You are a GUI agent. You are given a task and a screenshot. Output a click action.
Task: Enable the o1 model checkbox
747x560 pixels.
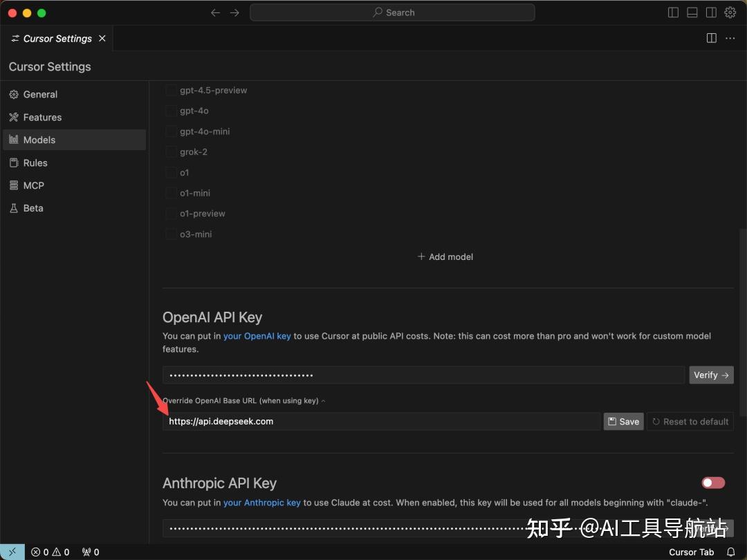pos(171,172)
